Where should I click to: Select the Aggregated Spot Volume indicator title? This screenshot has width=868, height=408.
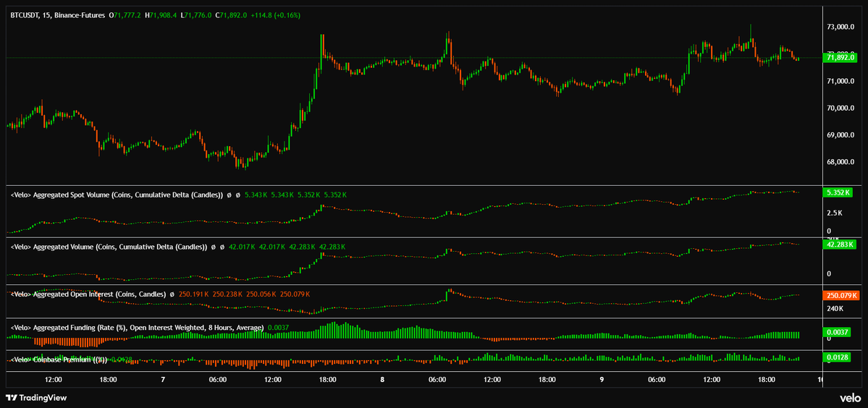(x=117, y=195)
